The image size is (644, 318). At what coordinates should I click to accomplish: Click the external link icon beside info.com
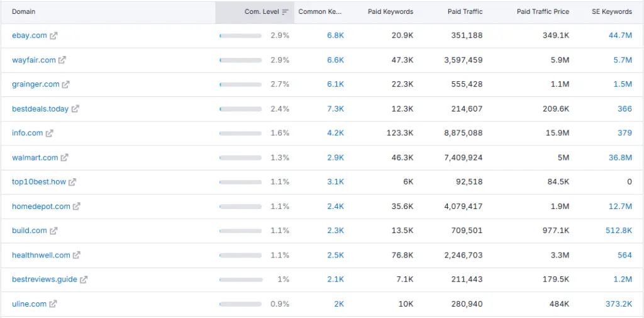tap(50, 133)
